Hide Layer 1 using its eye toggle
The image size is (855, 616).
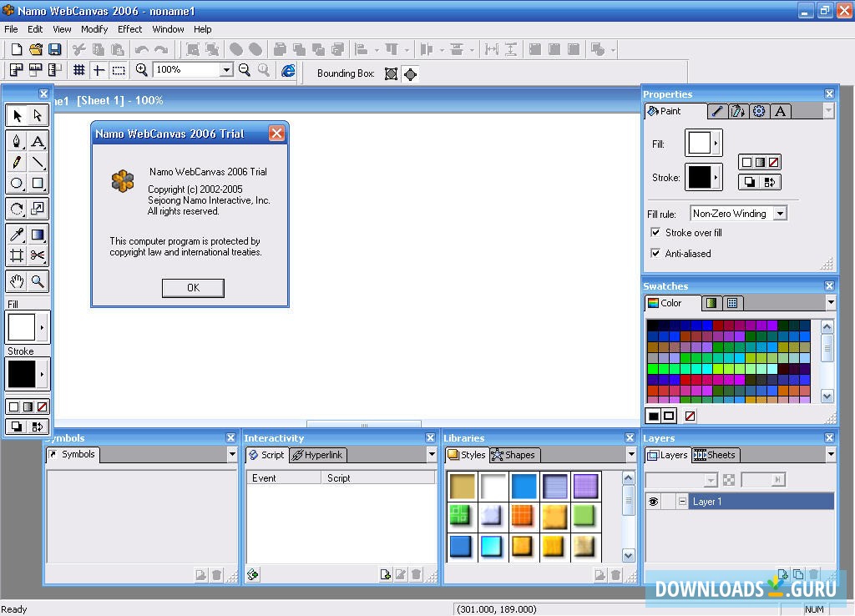pyautogui.click(x=654, y=501)
